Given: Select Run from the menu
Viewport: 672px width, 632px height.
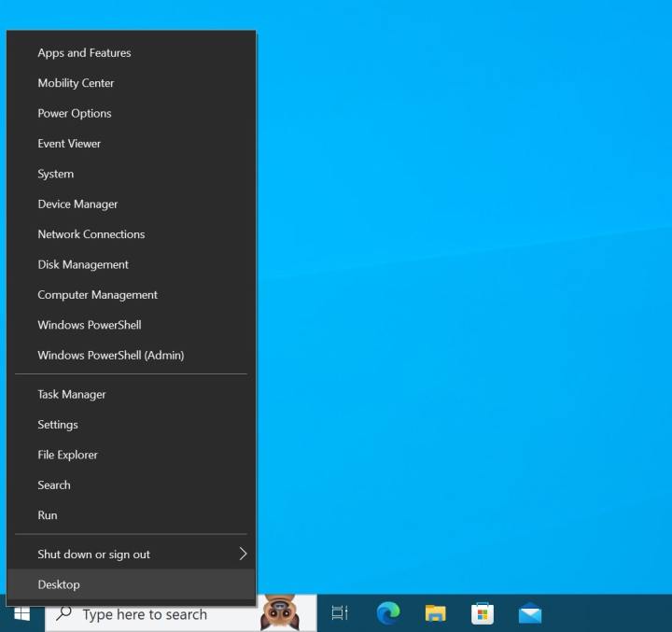Looking at the screenshot, I should (48, 515).
